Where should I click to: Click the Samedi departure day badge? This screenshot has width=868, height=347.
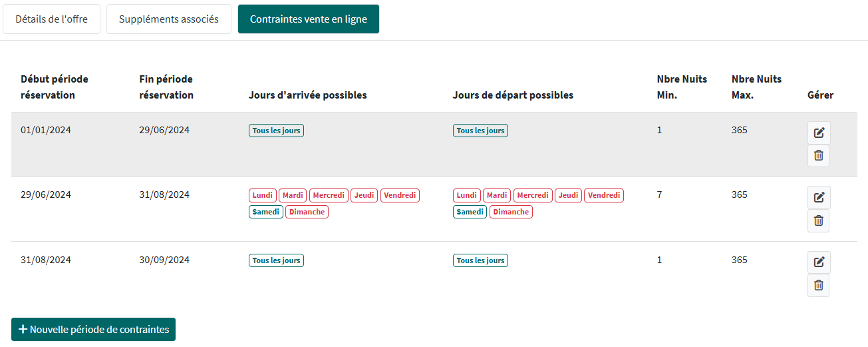pyautogui.click(x=470, y=212)
